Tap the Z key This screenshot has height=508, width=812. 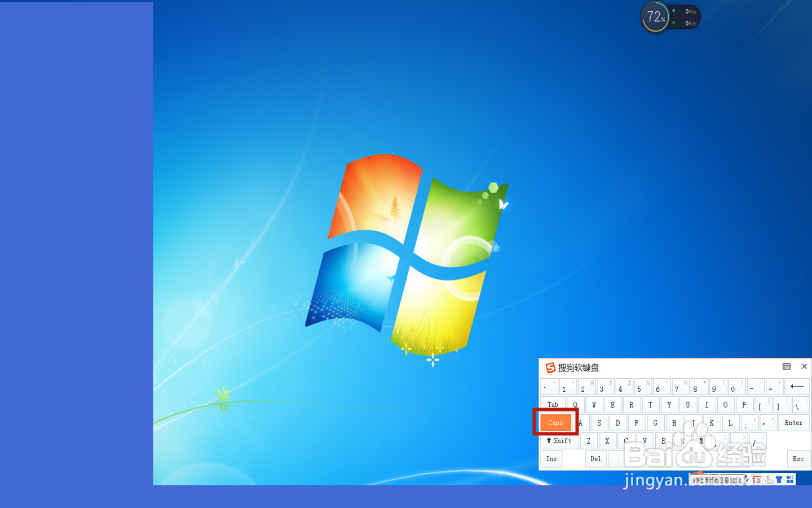point(589,441)
